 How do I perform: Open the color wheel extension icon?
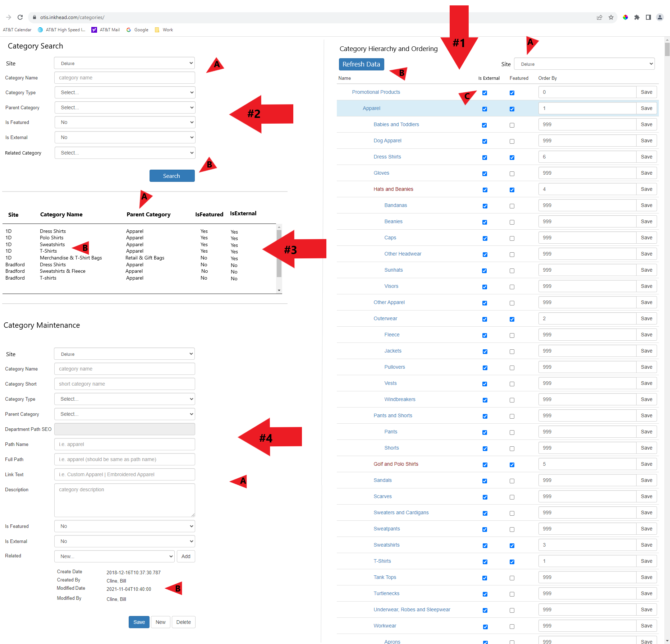coord(625,17)
